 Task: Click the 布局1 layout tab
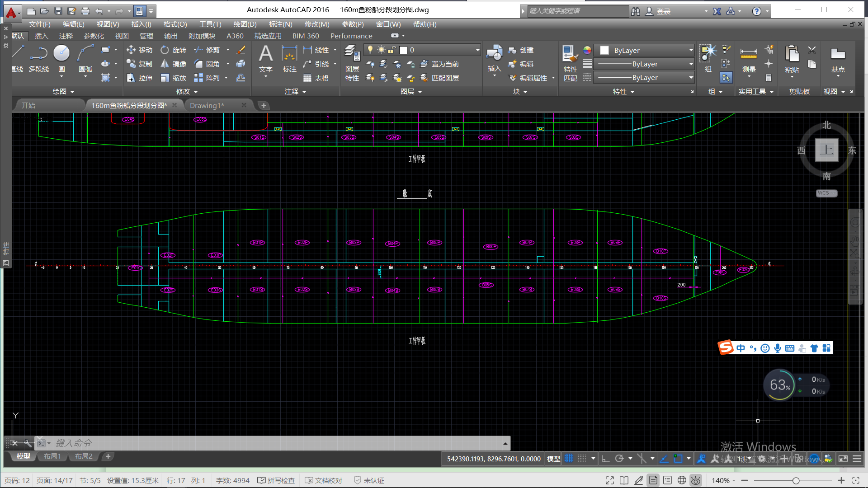pyautogui.click(x=52, y=456)
